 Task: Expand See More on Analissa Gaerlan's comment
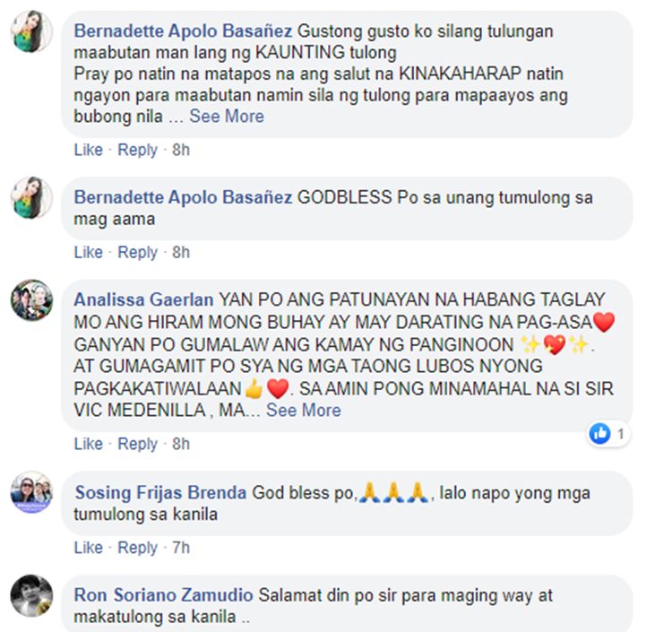[x=304, y=411]
